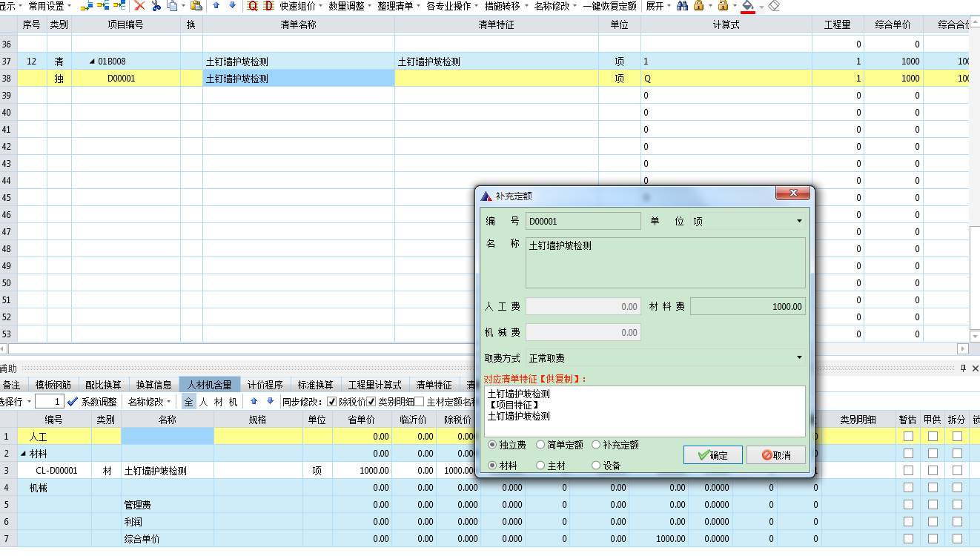The width and height of the screenshot is (980, 556).
Task: Switch to 计价程序 tab
Action: 265,385
